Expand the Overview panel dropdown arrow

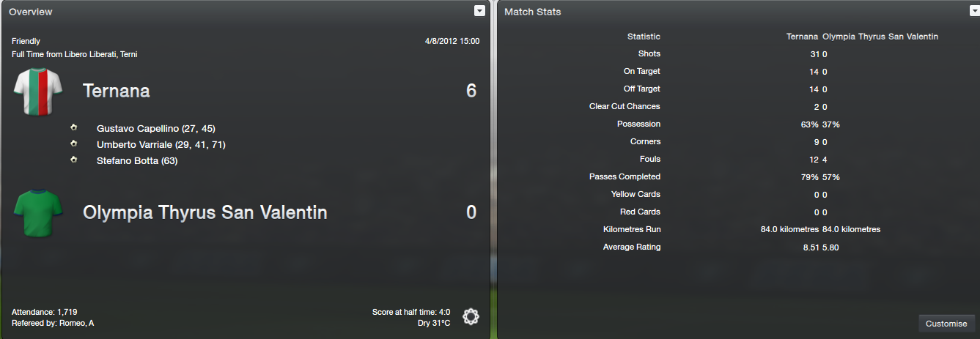479,10
